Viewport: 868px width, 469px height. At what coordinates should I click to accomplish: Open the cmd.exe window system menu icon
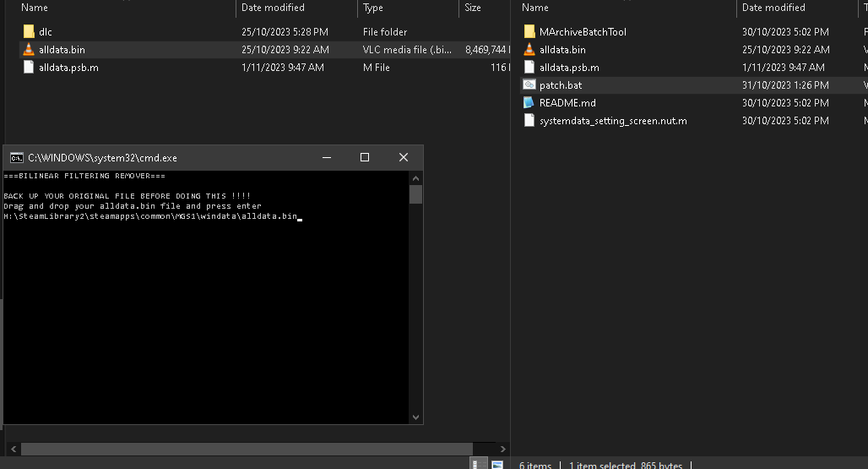click(x=17, y=158)
